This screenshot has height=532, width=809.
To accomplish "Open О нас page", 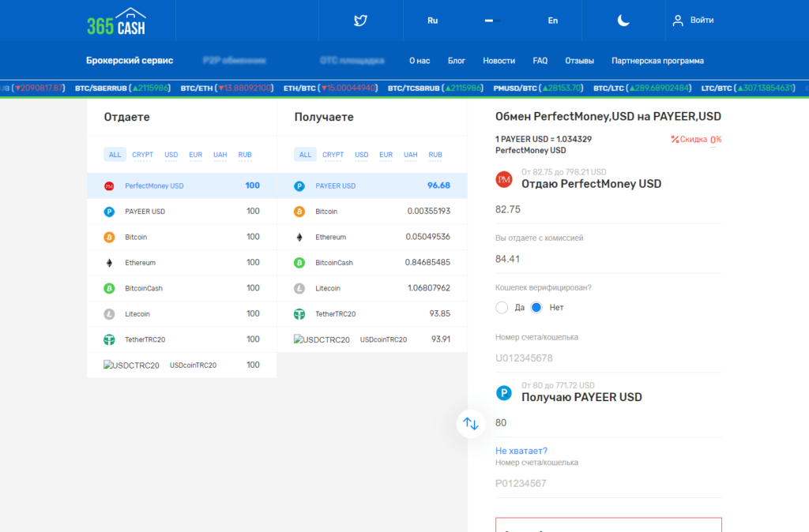I will click(x=420, y=61).
